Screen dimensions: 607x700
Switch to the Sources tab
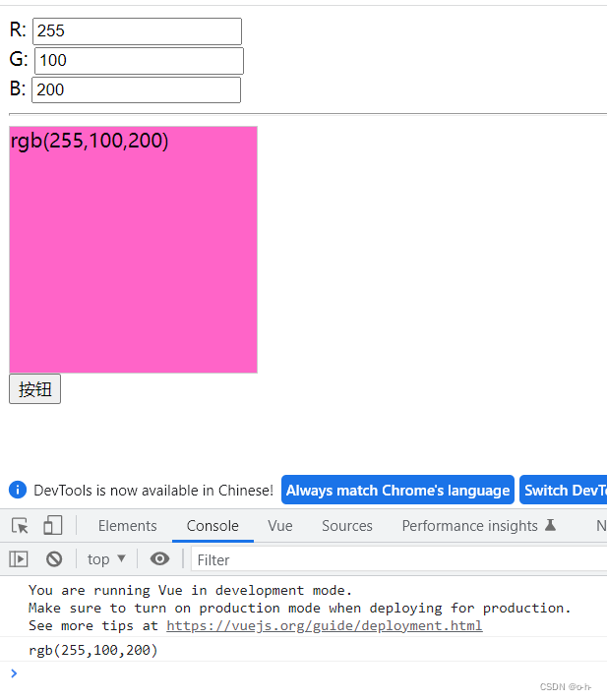(347, 525)
